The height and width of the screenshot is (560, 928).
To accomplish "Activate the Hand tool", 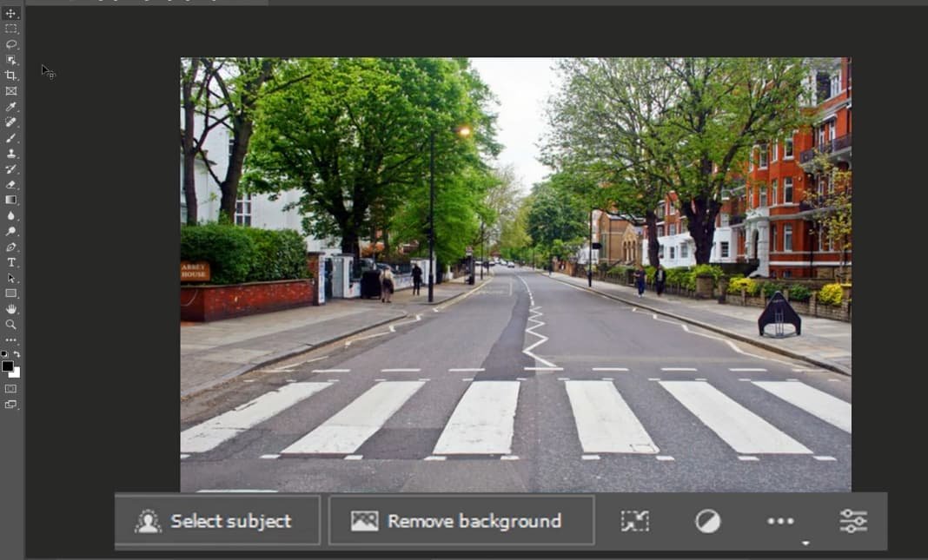I will (x=11, y=309).
